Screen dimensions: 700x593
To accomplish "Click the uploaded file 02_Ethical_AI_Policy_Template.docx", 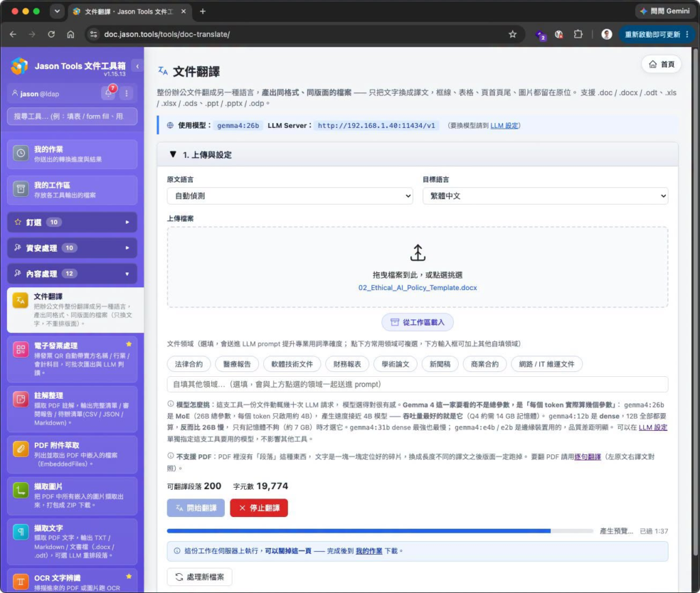I will [418, 287].
